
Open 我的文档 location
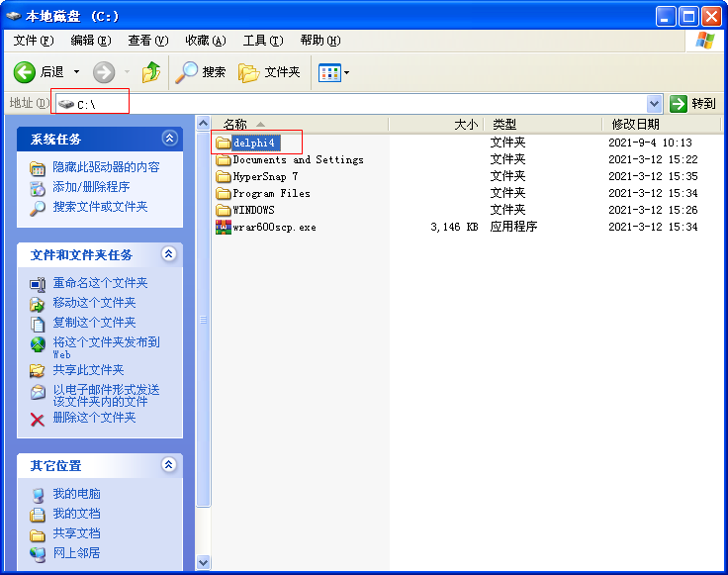[x=76, y=514]
